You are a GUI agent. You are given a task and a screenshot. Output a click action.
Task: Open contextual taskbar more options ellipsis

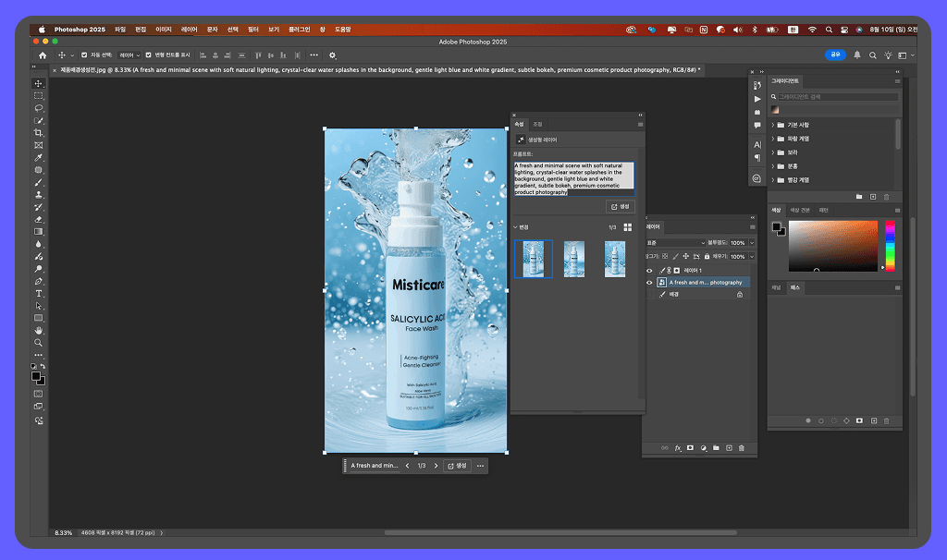480,466
